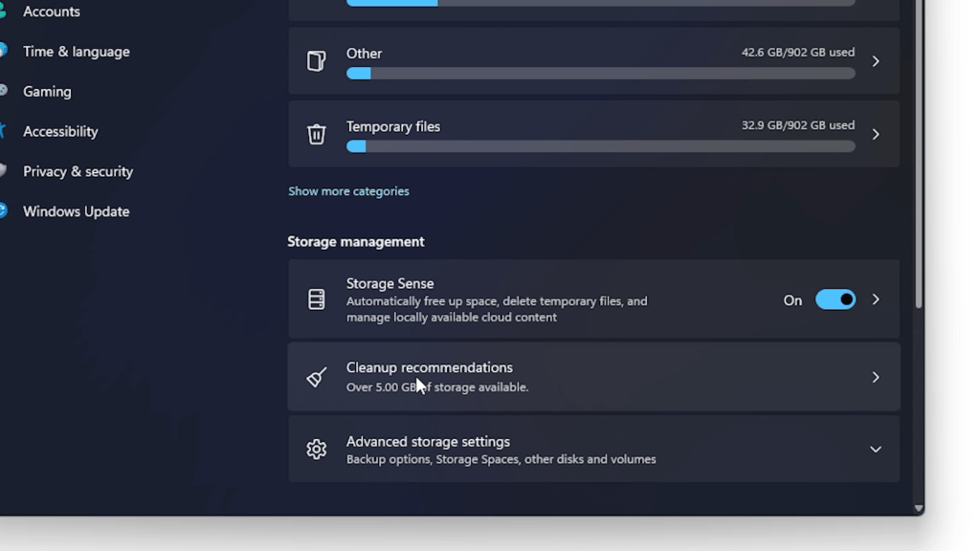Navigate to Windows Update
The image size is (980, 551).
tap(77, 211)
